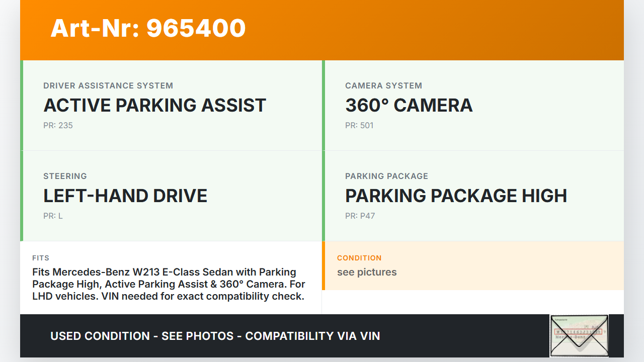Click the Art-Nr 965400 heading
644x362 pixels.
click(148, 28)
